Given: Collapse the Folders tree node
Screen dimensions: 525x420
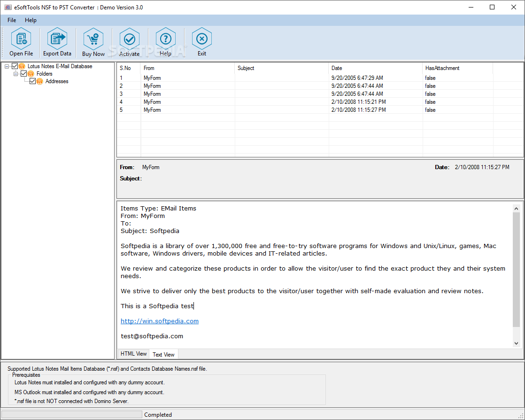Looking at the screenshot, I should pyautogui.click(x=16, y=74).
